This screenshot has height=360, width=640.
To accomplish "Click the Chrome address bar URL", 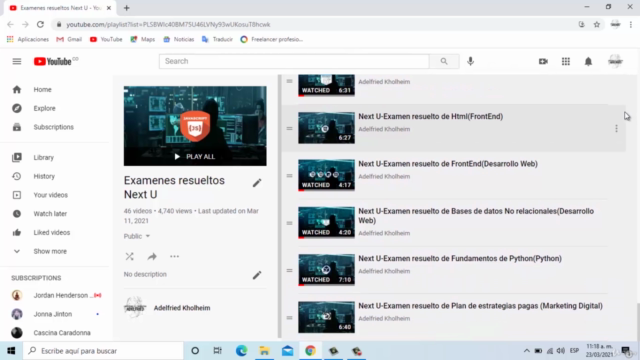I will pos(168,24).
